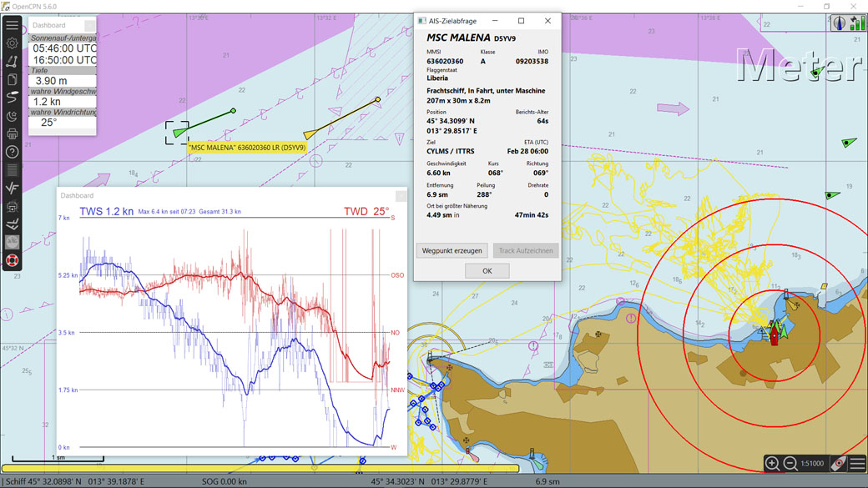Click the TWD 25° heading in graph
868x488 pixels.
tap(366, 211)
